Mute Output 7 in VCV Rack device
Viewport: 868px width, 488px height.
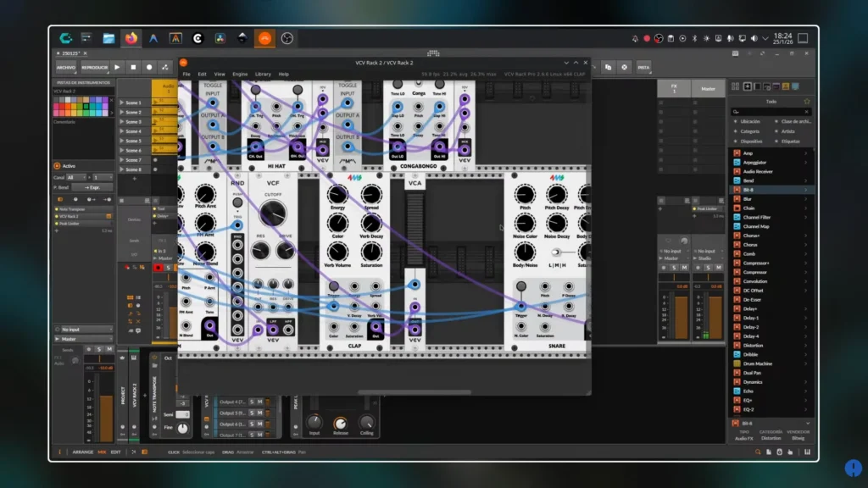(259, 435)
